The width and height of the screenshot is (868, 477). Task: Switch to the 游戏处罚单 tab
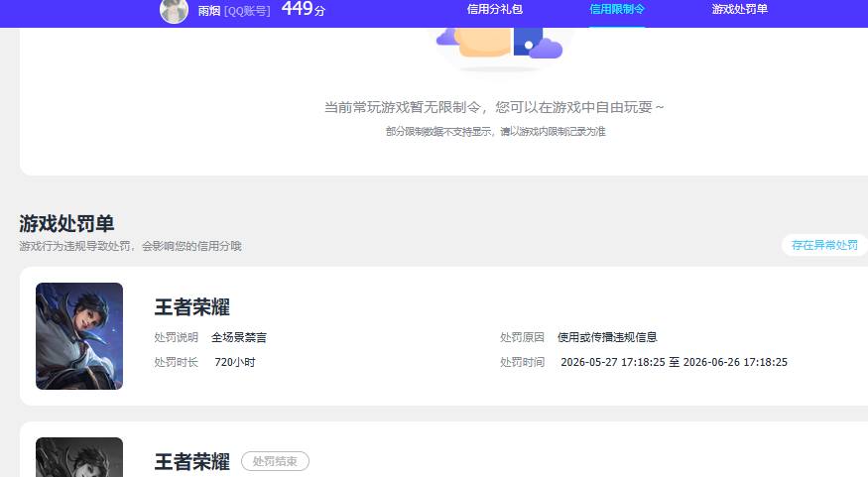click(x=740, y=9)
